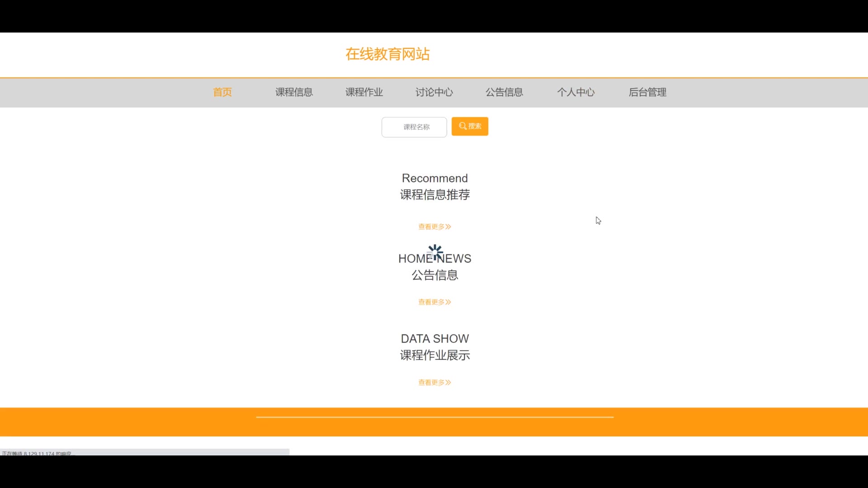This screenshot has width=868, height=488.
Task: Click the white divider line in the orange footer
Action: click(434, 417)
